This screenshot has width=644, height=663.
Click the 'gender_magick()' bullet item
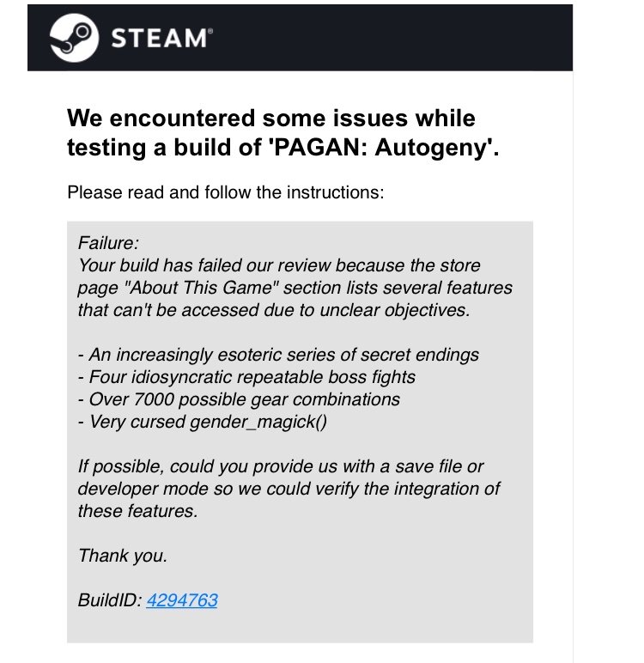(203, 422)
